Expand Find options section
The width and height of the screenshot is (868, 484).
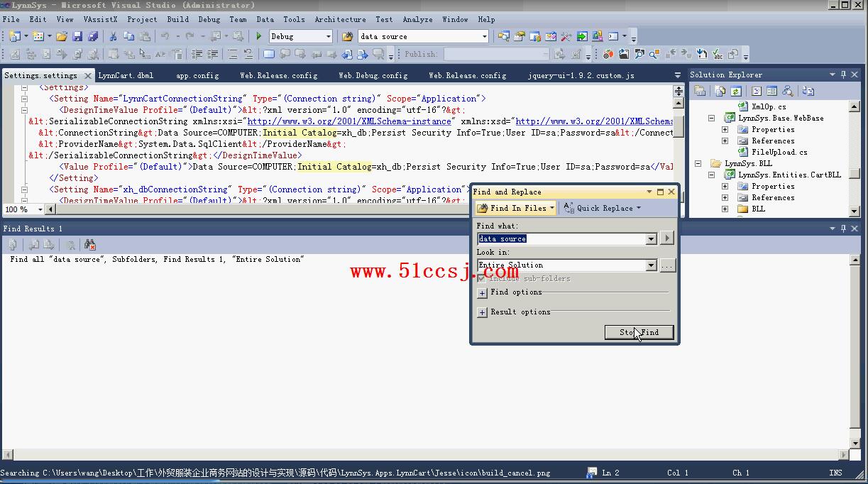[482, 292]
